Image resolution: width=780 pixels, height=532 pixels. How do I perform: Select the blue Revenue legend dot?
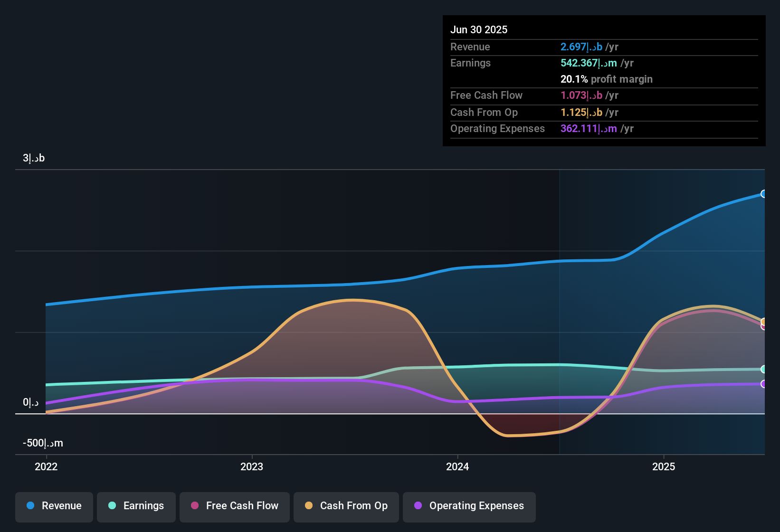[29, 506]
